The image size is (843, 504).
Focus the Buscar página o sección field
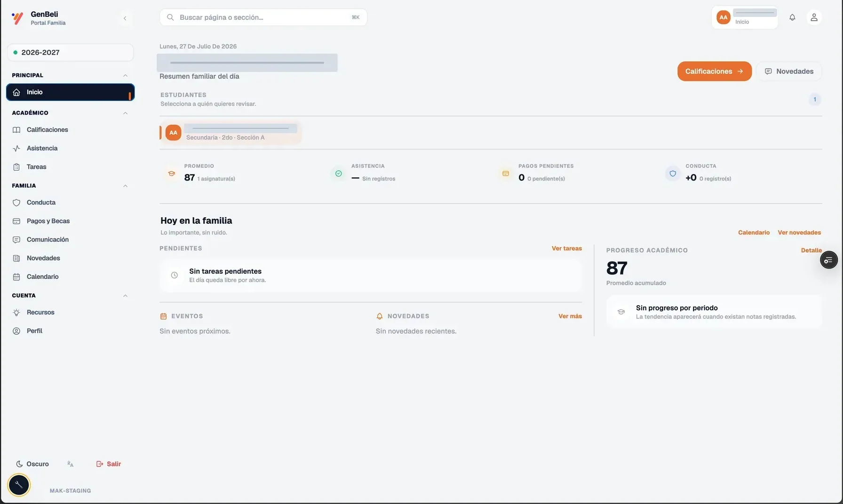263,17
